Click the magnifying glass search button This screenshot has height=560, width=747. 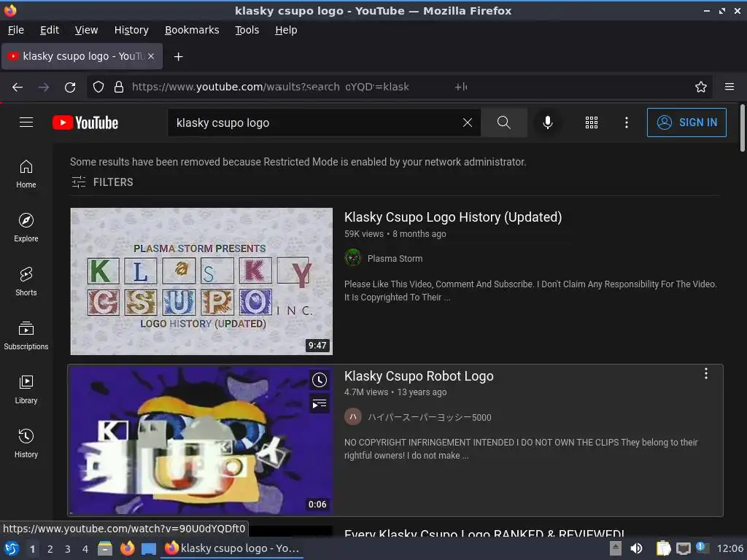click(x=503, y=122)
